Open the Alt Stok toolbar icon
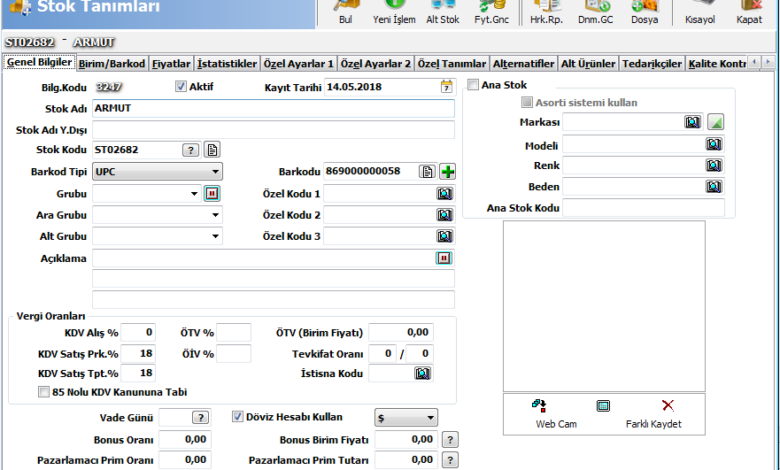The height and width of the screenshot is (470, 780). click(x=443, y=12)
